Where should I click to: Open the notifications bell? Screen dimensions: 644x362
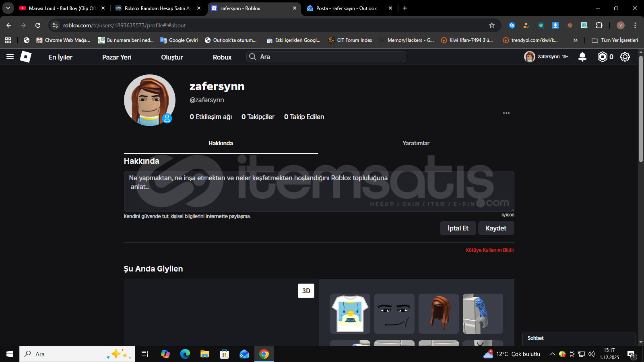coord(582,57)
